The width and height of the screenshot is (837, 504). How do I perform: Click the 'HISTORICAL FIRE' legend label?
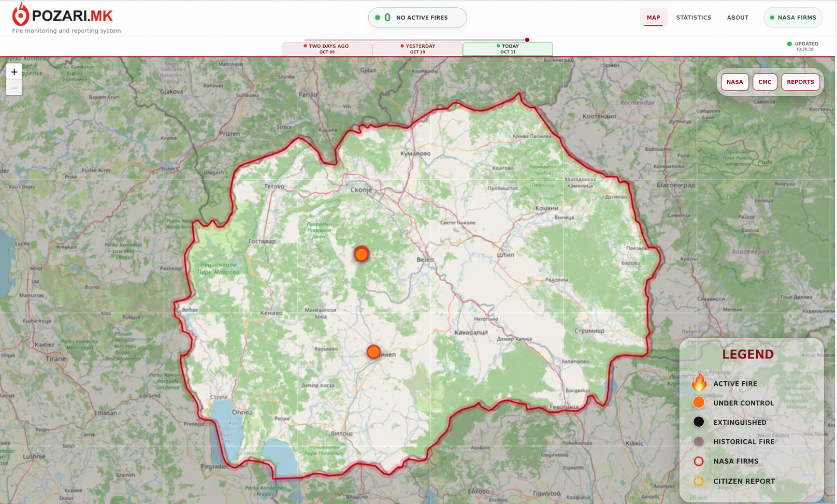(x=744, y=442)
